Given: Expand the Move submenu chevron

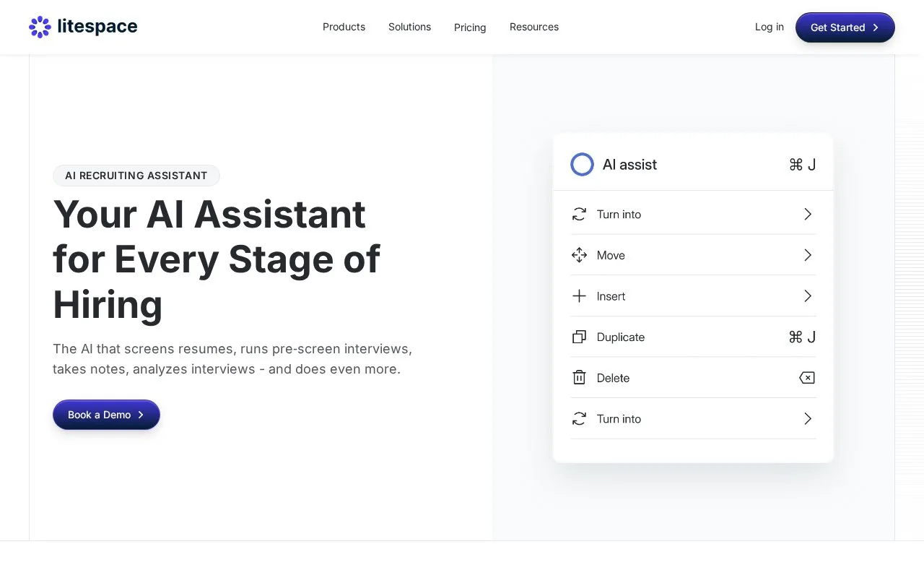Looking at the screenshot, I should point(808,255).
